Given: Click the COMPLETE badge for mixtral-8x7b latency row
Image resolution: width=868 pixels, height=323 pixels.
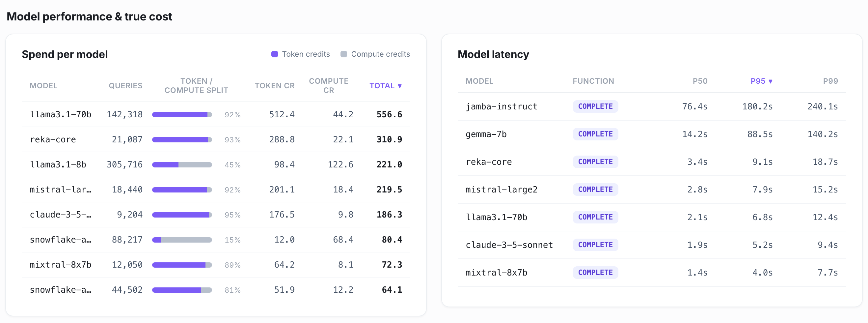Looking at the screenshot, I should click(595, 272).
